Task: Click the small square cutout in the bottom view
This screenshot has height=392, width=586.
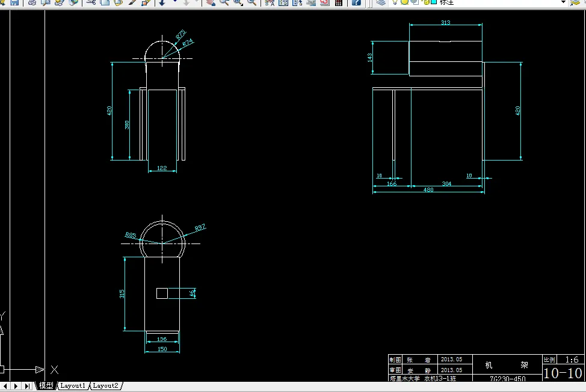Action: tap(162, 293)
